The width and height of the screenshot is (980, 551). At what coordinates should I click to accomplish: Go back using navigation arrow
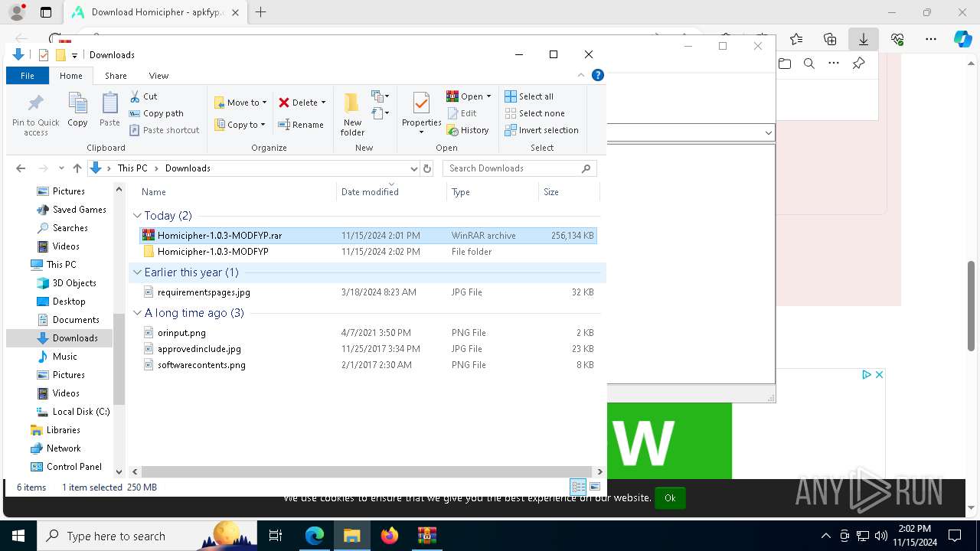tap(21, 168)
